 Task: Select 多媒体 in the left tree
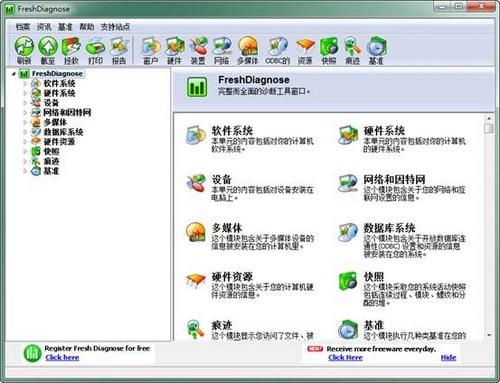[55, 122]
